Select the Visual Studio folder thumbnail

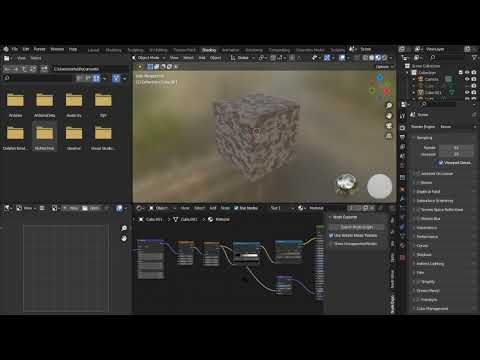point(103,137)
